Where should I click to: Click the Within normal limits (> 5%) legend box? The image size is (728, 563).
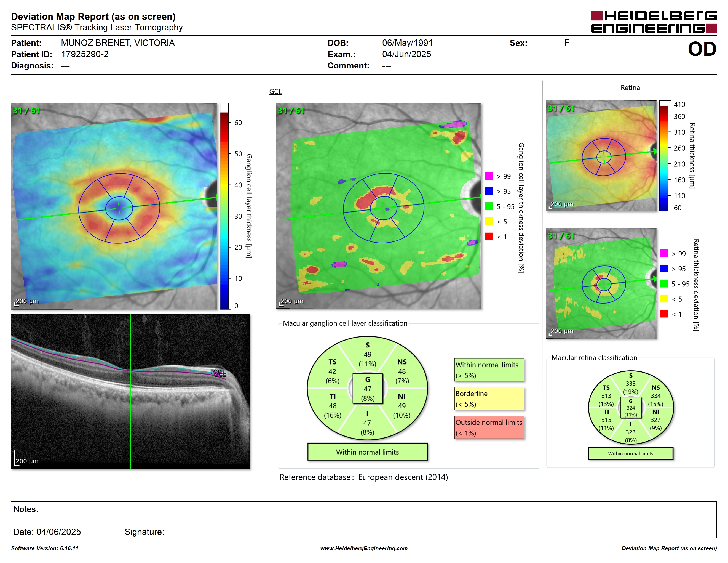(x=489, y=370)
